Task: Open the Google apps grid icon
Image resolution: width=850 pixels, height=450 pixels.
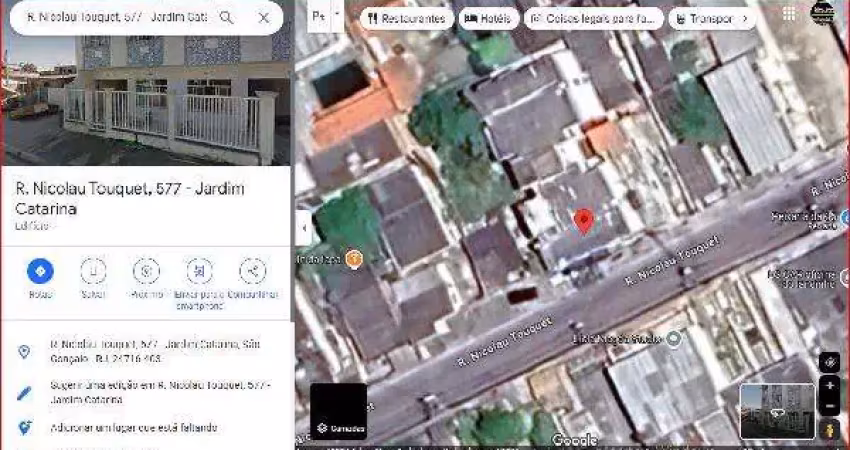Action: [789, 14]
